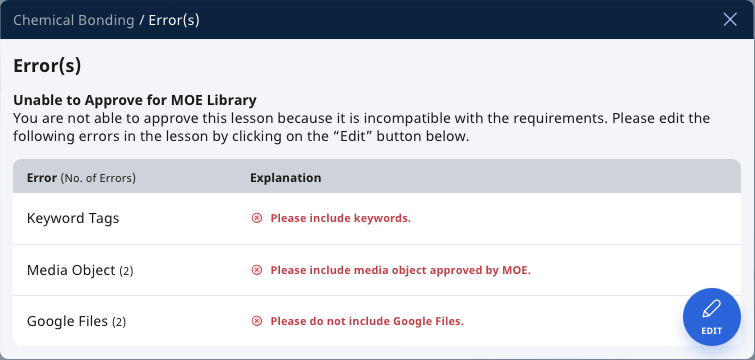
Task: Click the Error(s) page heading
Action: (x=47, y=66)
